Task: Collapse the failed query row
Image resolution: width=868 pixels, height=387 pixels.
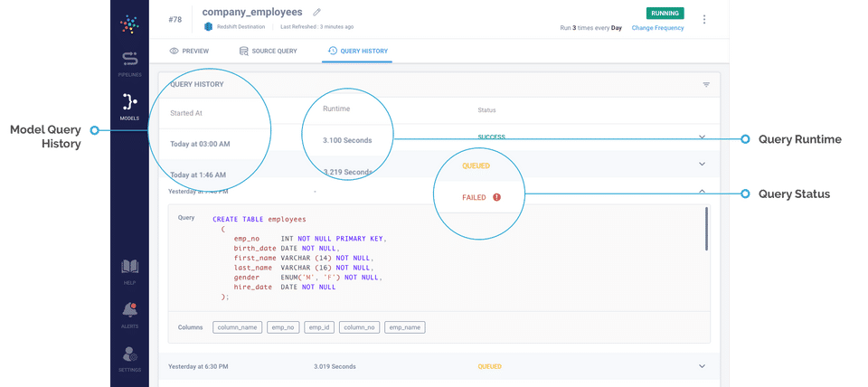Action: 702,191
